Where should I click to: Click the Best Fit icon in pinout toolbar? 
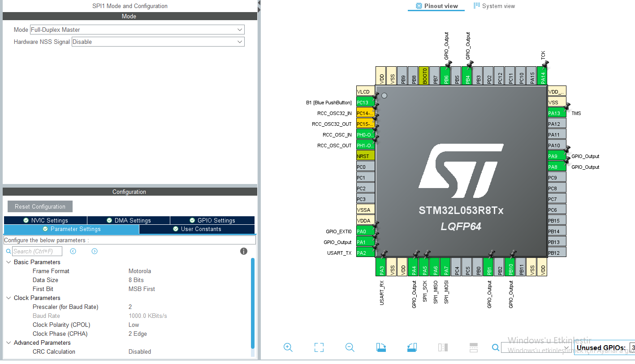pyautogui.click(x=319, y=347)
